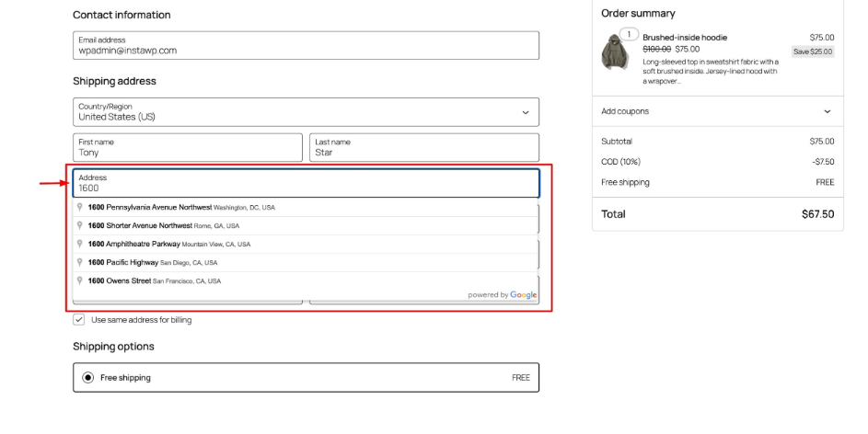The height and width of the screenshot is (434, 868).
Task: Click the FREE value in Free shipping row
Action: pyautogui.click(x=825, y=182)
